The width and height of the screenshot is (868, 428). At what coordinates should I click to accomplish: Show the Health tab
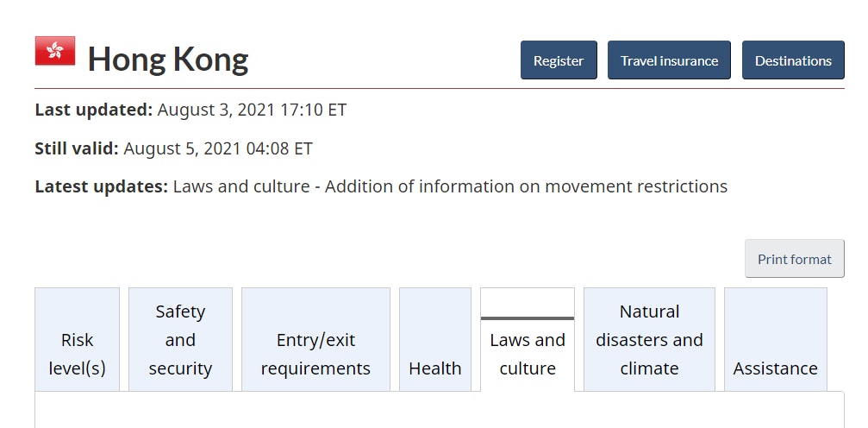[x=435, y=339]
